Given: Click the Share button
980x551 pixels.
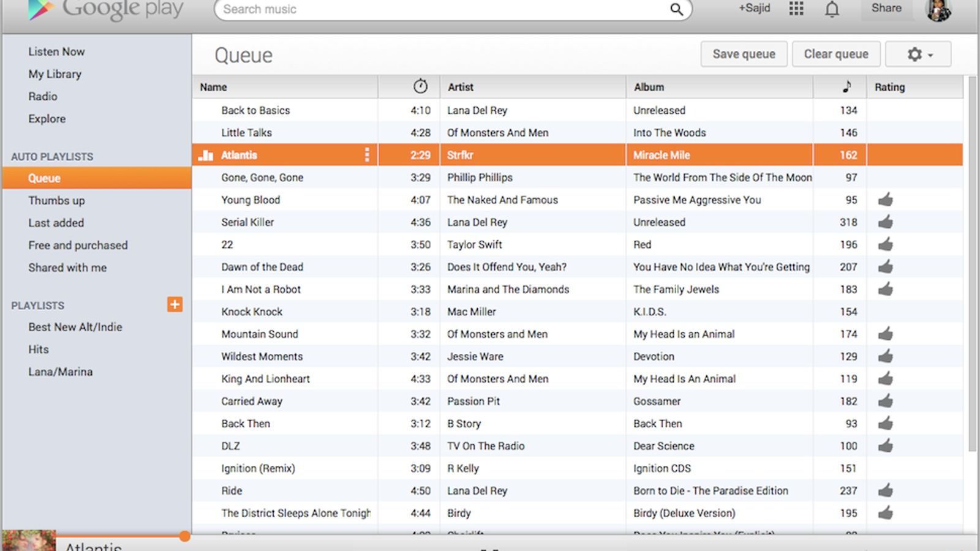Looking at the screenshot, I should point(886,9).
